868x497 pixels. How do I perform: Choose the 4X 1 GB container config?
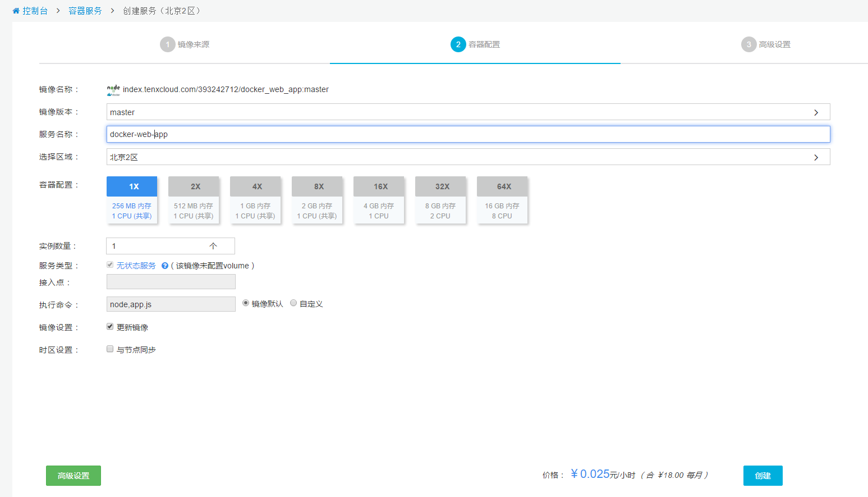(x=255, y=200)
